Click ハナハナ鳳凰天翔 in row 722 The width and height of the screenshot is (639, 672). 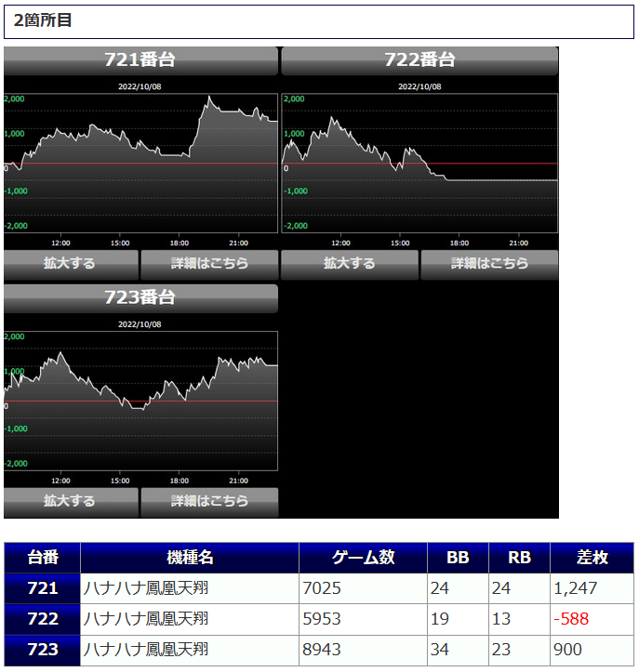pyautogui.click(x=146, y=619)
